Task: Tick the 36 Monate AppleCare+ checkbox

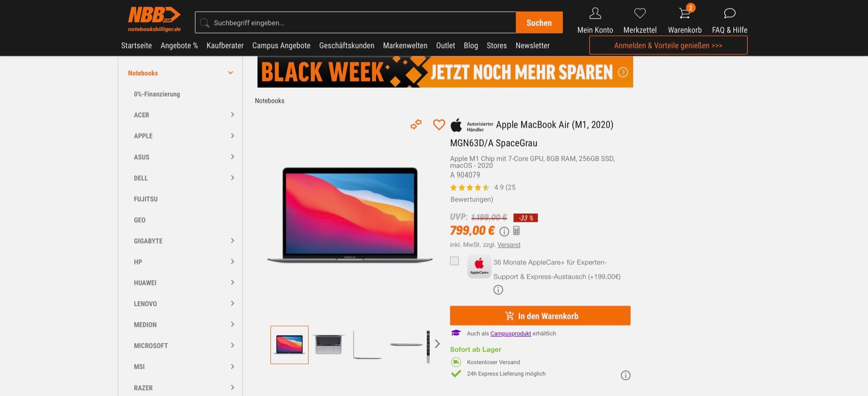Action: 454,261
